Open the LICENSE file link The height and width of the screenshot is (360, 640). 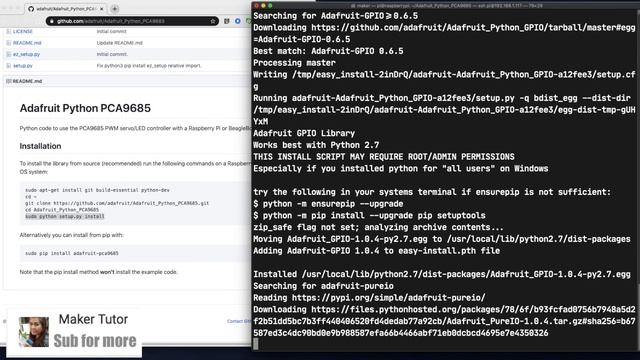[x=22, y=31]
